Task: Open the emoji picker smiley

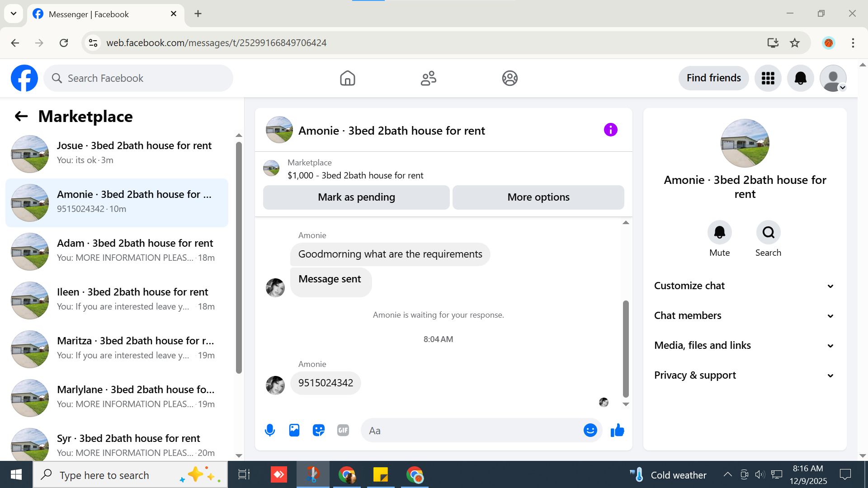Action: point(590,430)
